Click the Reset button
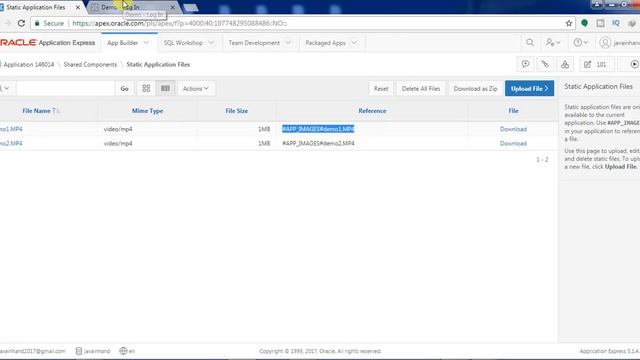Screen dimensions: 640x360 pyautogui.click(x=381, y=89)
